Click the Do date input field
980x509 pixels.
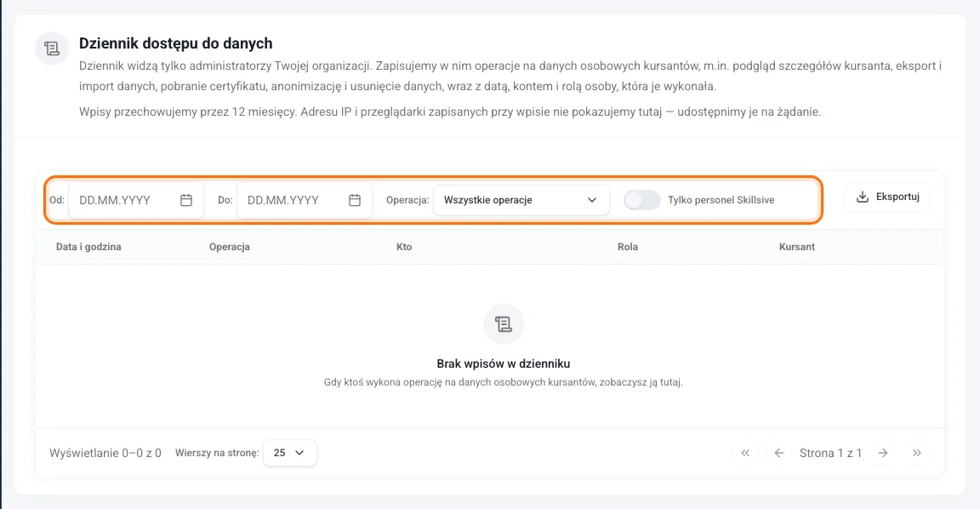[305, 200]
